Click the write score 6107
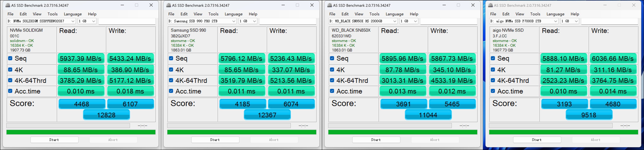The width and height of the screenshot is (644, 150). (x=130, y=104)
